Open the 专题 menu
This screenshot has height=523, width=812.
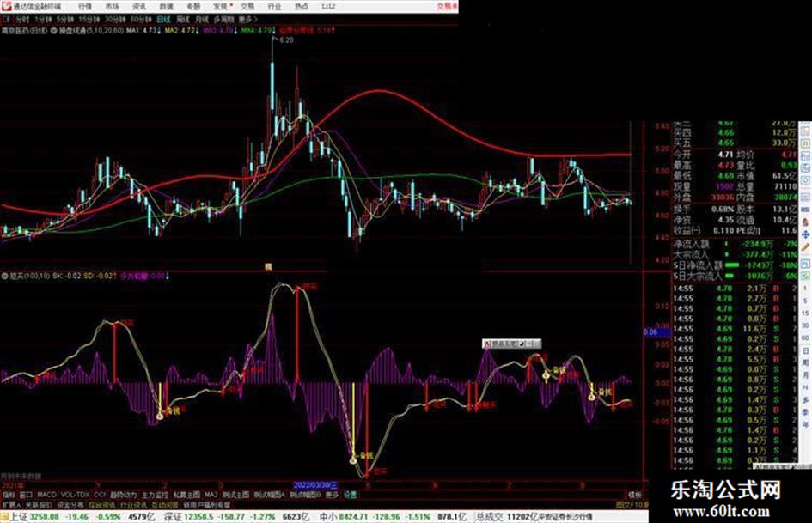(x=193, y=7)
